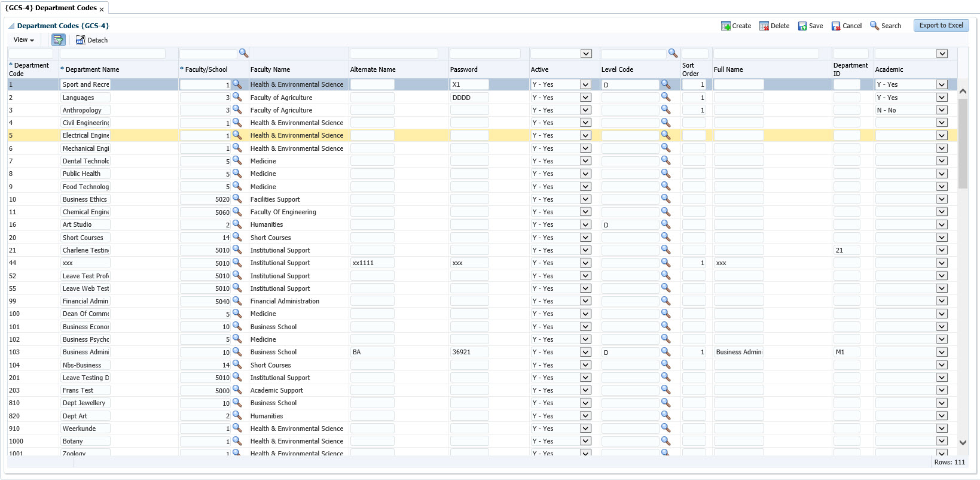Open the View menu
Screen dimensions: 980x480
pos(23,40)
